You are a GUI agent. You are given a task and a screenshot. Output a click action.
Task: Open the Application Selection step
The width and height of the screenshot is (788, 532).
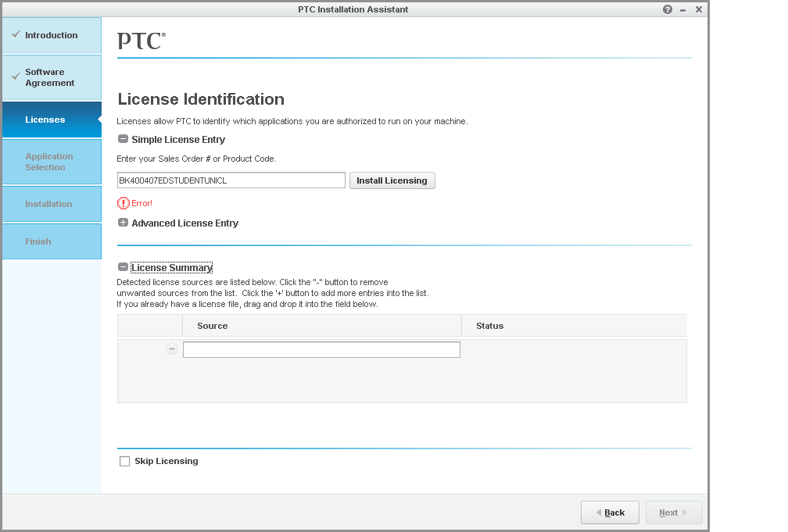[52, 162]
